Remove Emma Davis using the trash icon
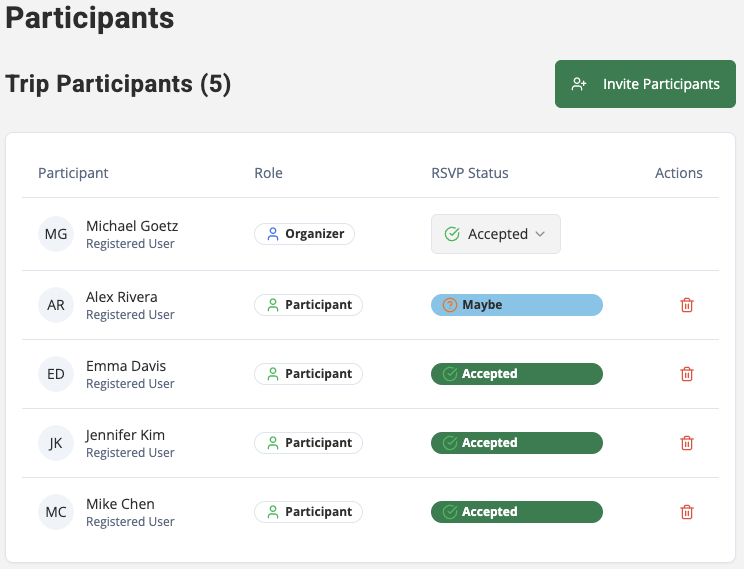 (687, 374)
